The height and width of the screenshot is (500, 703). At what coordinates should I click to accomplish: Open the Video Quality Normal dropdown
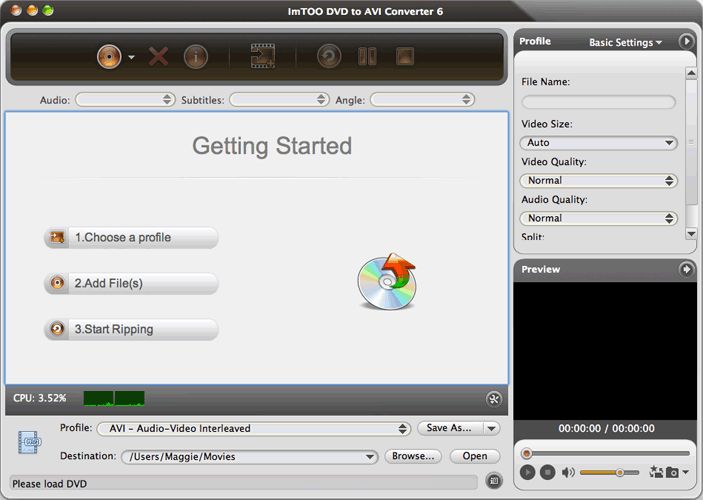[x=599, y=181]
